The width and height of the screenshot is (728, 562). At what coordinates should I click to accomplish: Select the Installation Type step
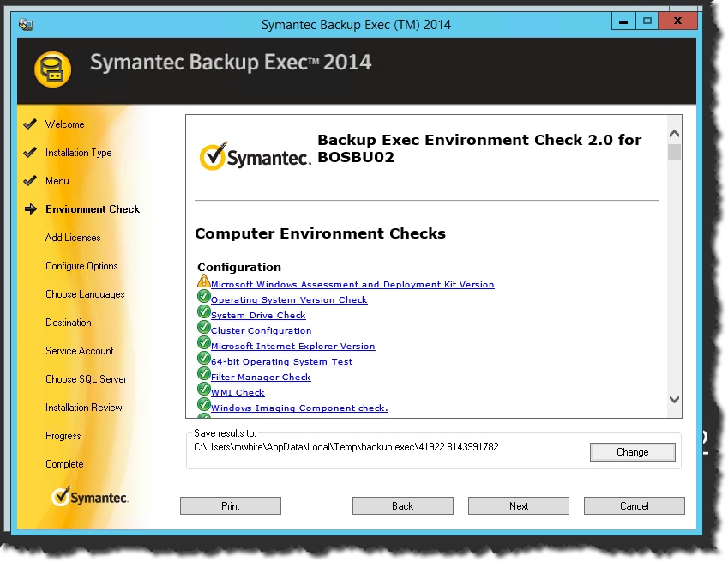(79, 153)
